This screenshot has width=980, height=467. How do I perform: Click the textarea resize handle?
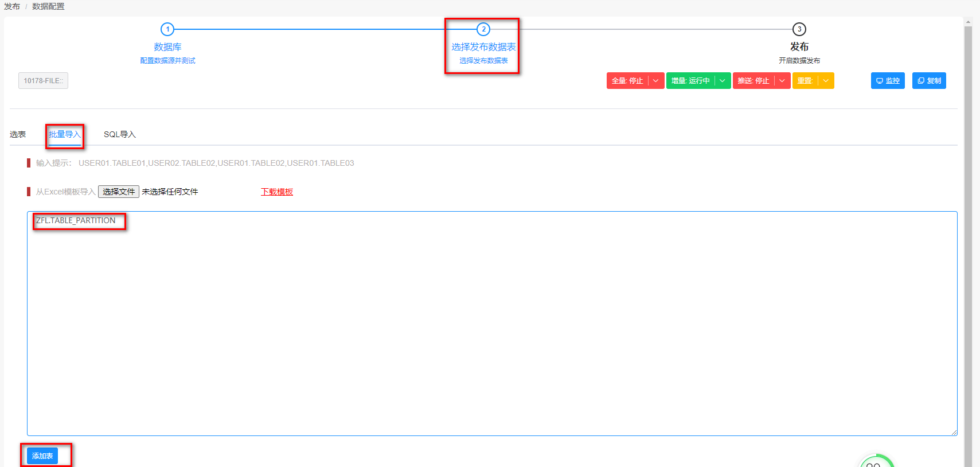(954, 432)
